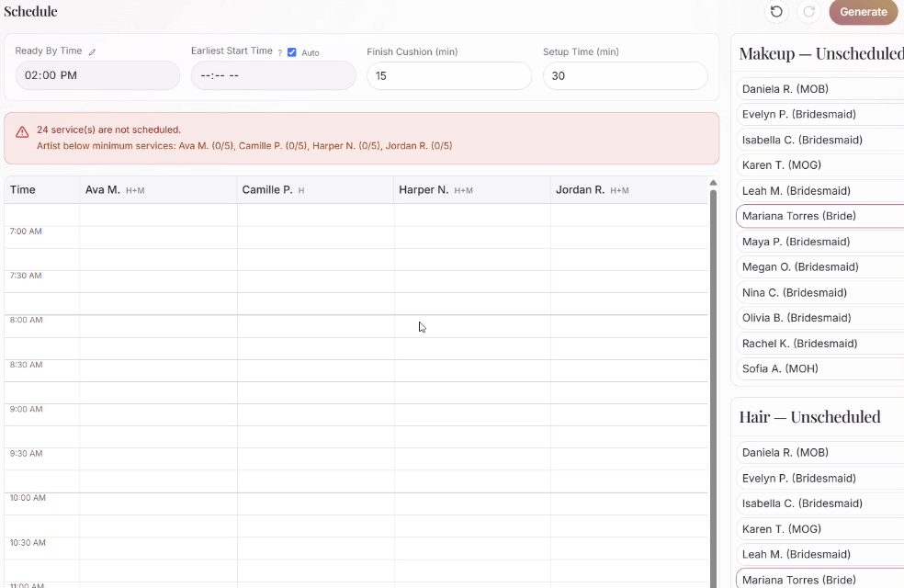This screenshot has width=904, height=588.
Task: Click the redo arrow icon
Action: [808, 12]
